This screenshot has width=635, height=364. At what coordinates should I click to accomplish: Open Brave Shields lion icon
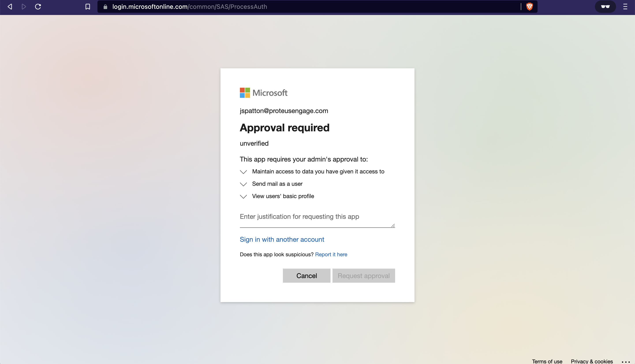point(529,7)
